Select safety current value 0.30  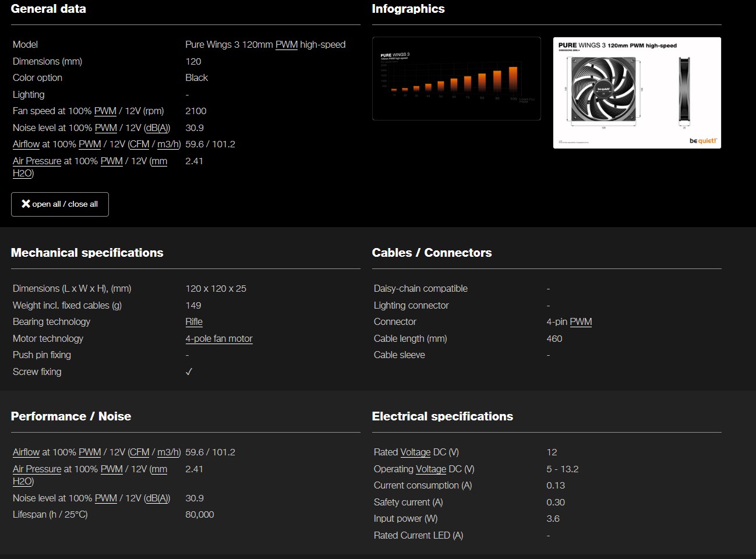tap(556, 503)
